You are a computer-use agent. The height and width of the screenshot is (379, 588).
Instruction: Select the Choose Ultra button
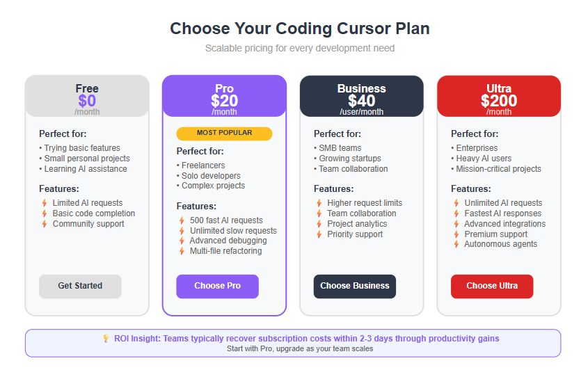click(x=492, y=287)
